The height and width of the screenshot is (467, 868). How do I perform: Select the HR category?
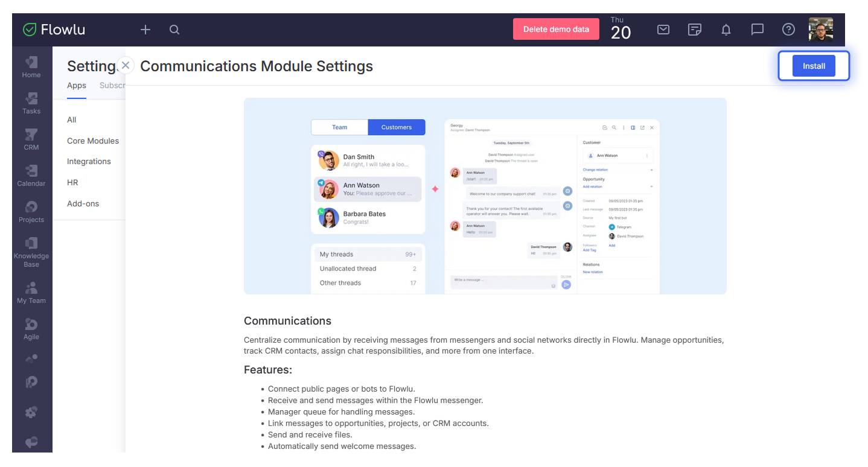point(72,182)
